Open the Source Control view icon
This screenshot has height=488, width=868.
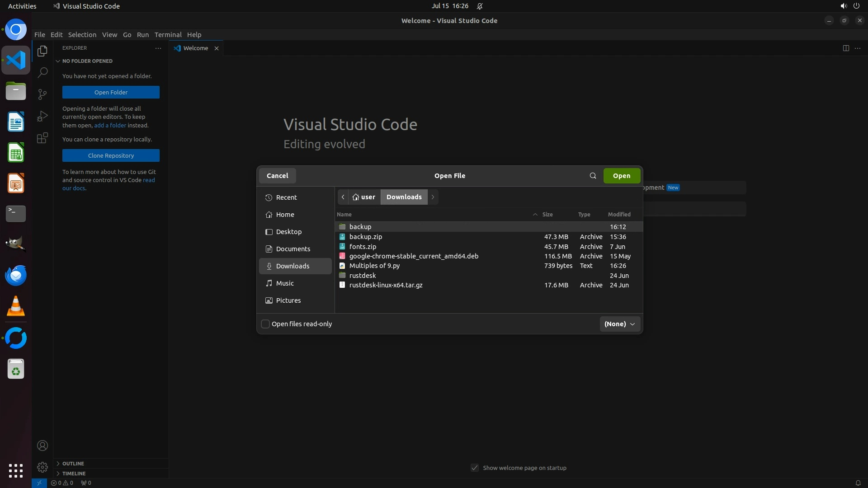(x=42, y=94)
